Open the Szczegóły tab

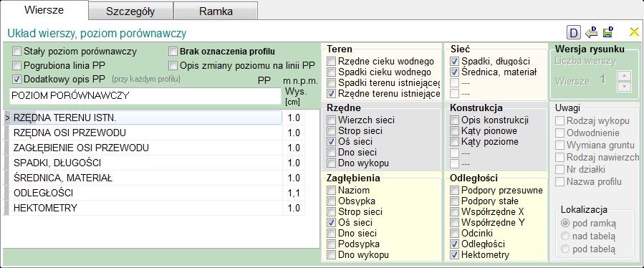[130, 11]
